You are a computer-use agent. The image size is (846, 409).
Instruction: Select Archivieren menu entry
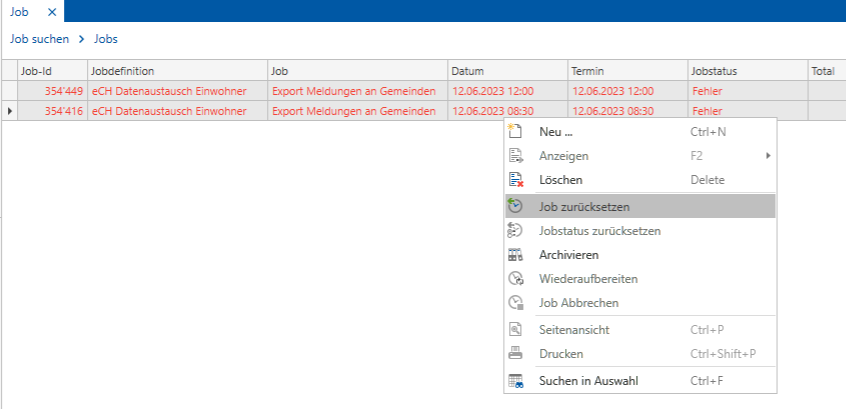[568, 255]
